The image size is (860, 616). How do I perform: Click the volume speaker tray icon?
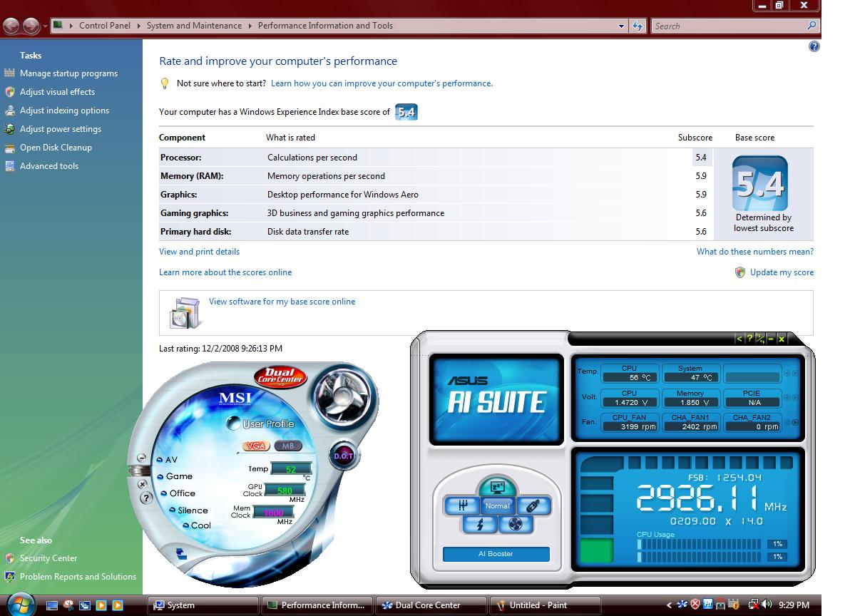coord(767,605)
